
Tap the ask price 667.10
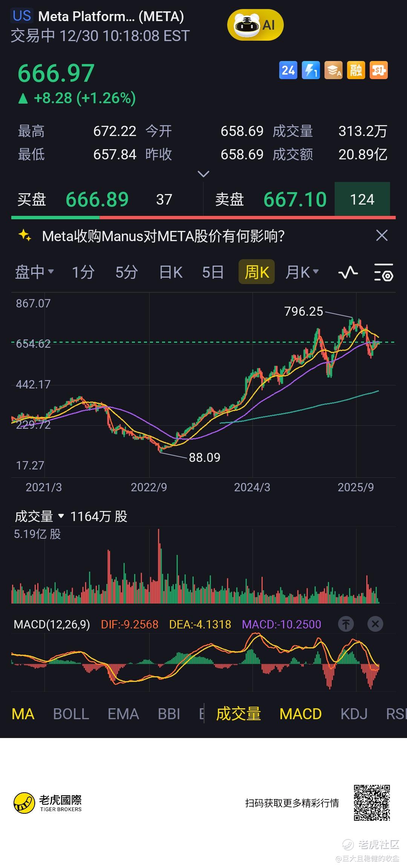click(295, 199)
